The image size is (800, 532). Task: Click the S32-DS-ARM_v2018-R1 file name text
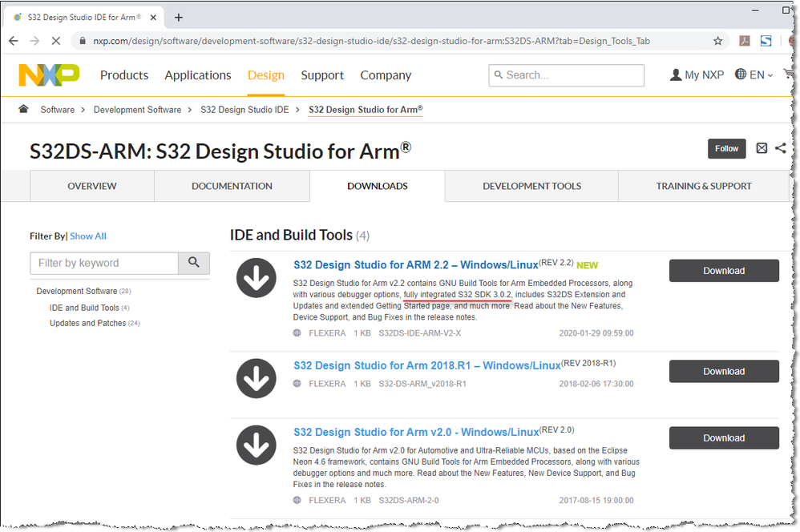pos(422,384)
